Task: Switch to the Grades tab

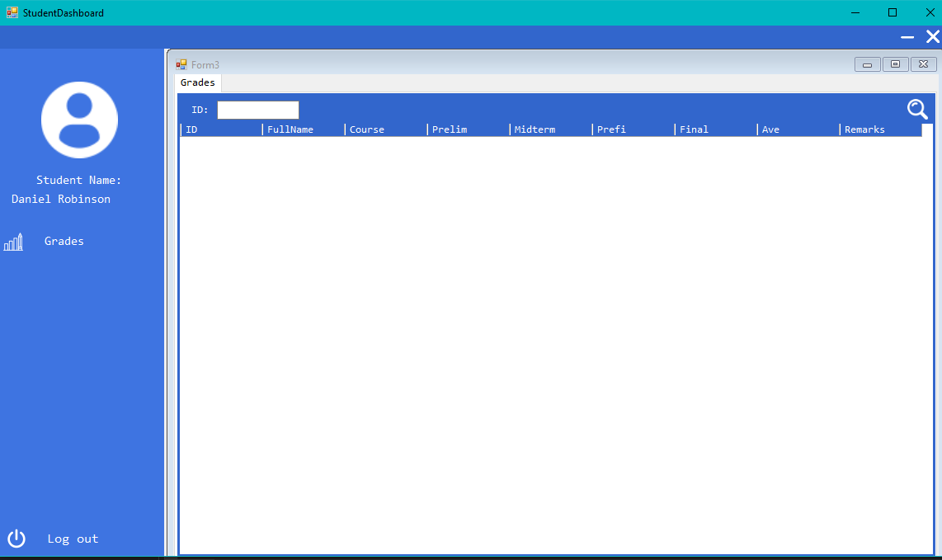Action: (x=198, y=83)
